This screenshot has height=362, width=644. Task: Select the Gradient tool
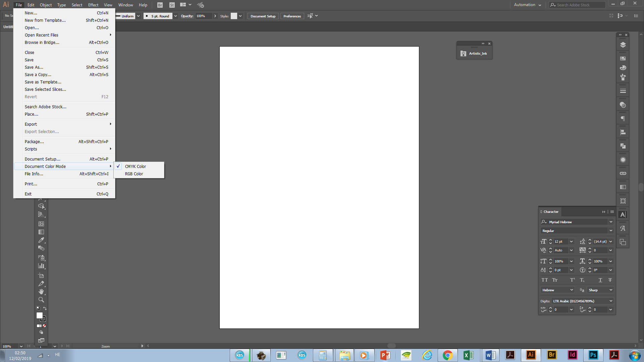(41, 232)
